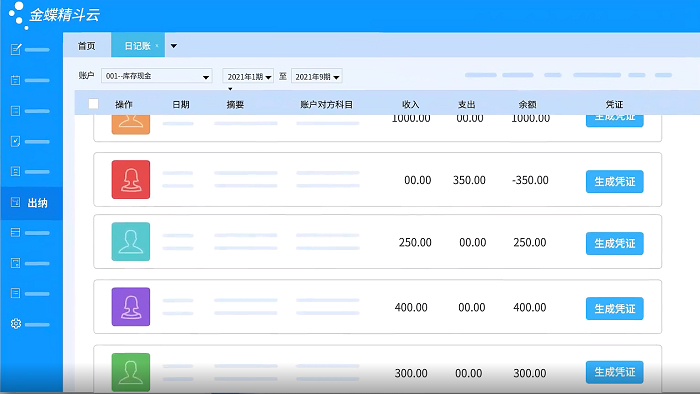Screen dimensions: 700x394
Task: Open the calendar icon module in the sidebar
Action: pyautogui.click(x=16, y=80)
